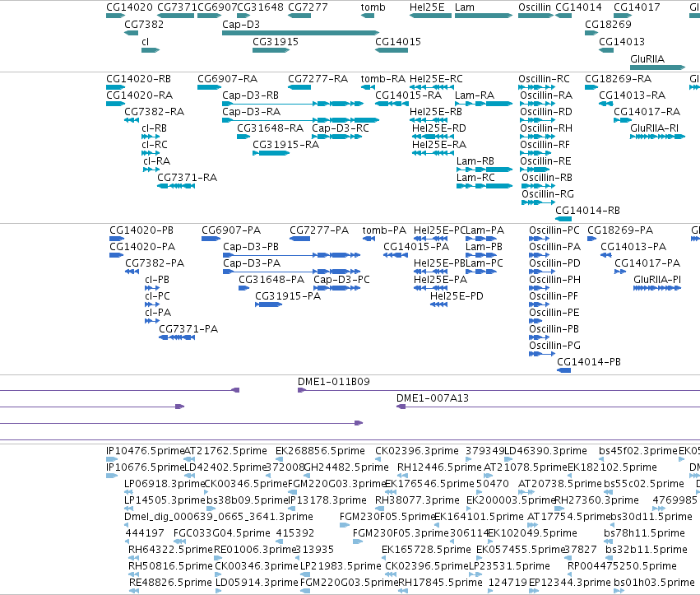Viewport: 700px width, 595px height.
Task: Select the IP10476.5prime EST label
Action: tap(145, 451)
